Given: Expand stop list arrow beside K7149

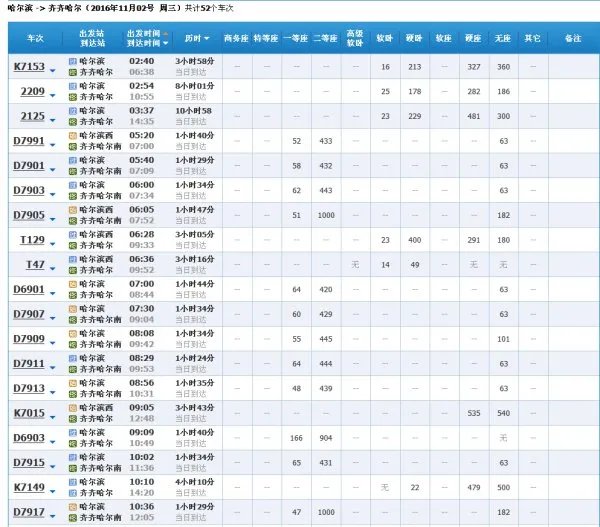Looking at the screenshot, I should (53, 491).
